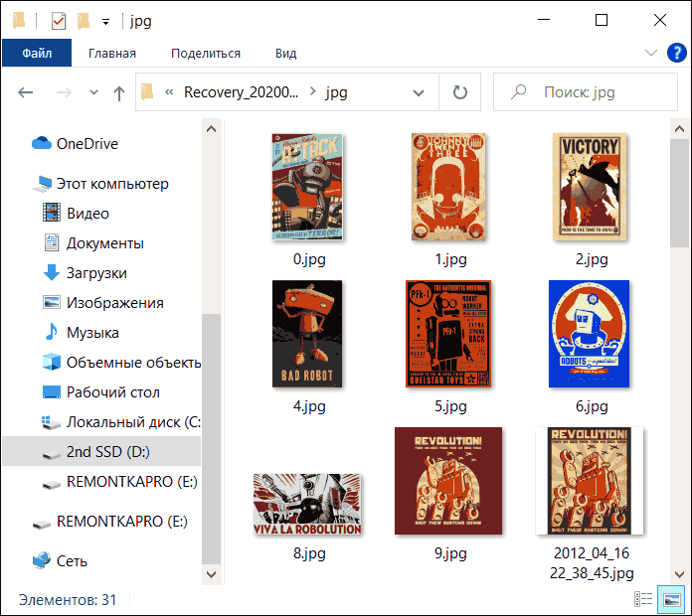Screen dimensions: 692x616
Task: Select the 5.jpg robot toy thumbnail
Action: pos(448,334)
